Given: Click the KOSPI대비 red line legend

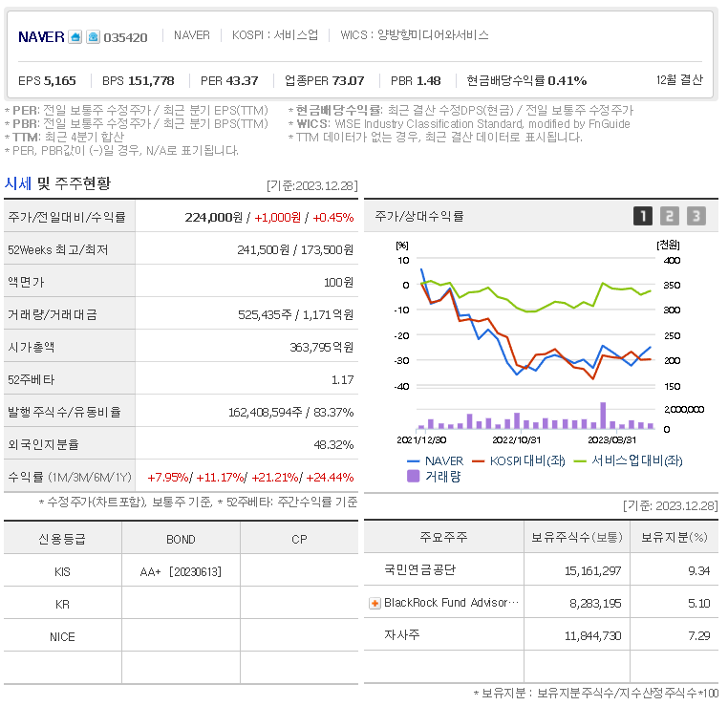Looking at the screenshot, I should (x=519, y=460).
